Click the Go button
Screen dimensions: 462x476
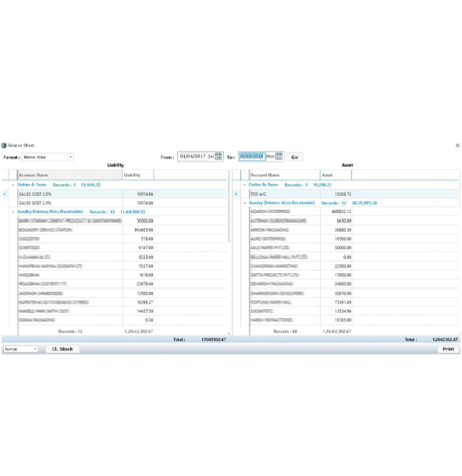(294, 157)
